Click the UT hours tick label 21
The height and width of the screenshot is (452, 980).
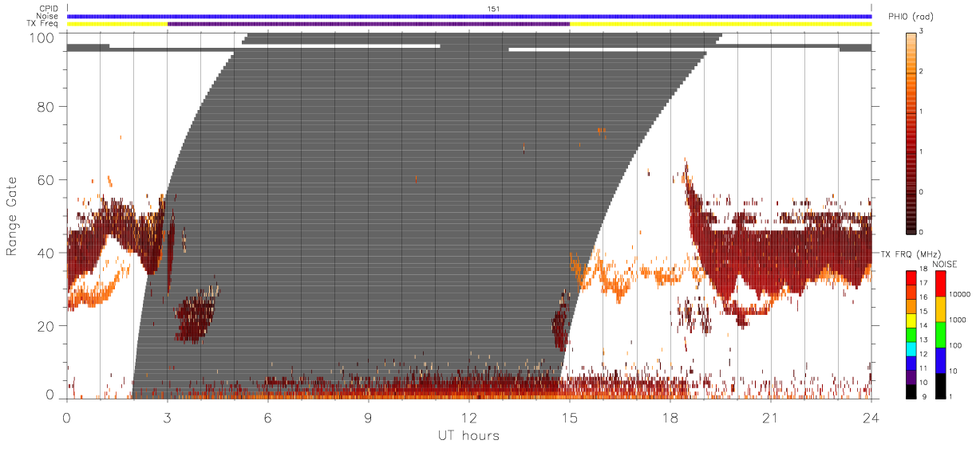pos(771,417)
